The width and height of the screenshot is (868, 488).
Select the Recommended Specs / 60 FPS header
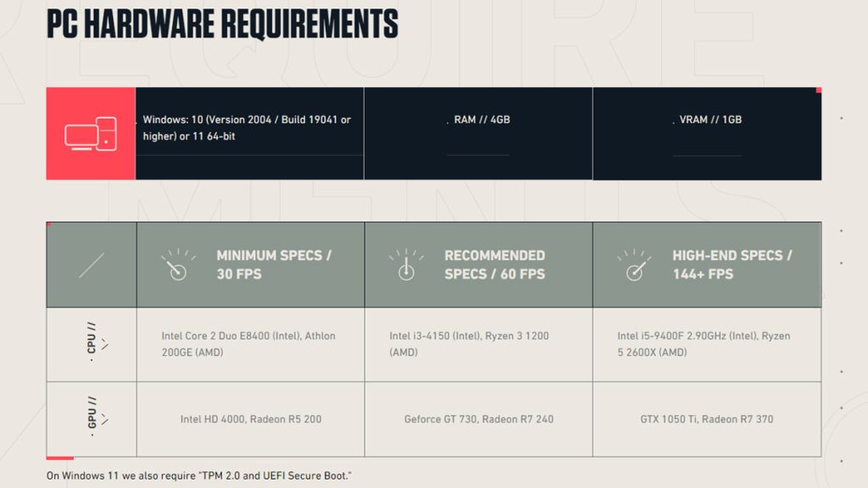tap(495, 264)
